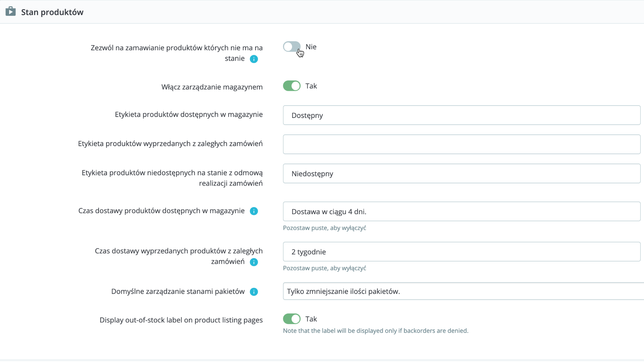Click info icon next to backorder delivery time
This screenshot has width=644, height=362.
tap(254, 262)
